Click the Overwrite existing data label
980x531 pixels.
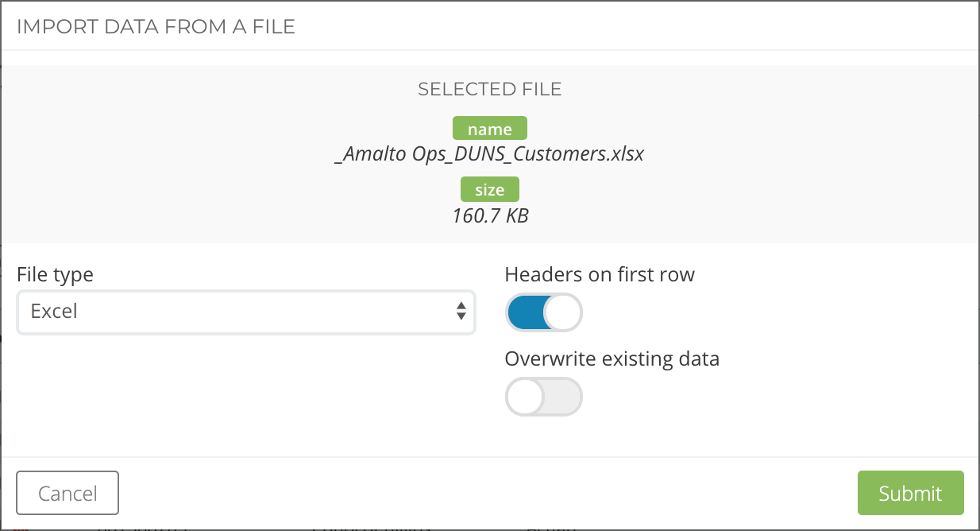(612, 359)
